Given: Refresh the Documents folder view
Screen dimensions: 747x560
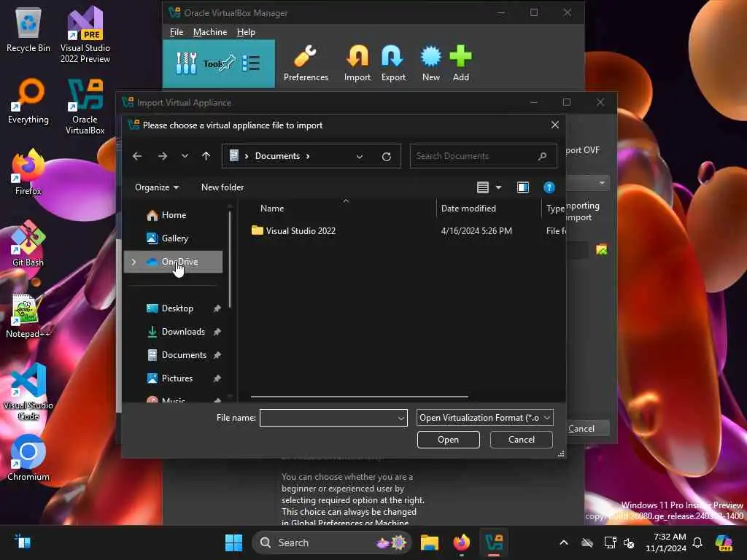Looking at the screenshot, I should point(387,156).
